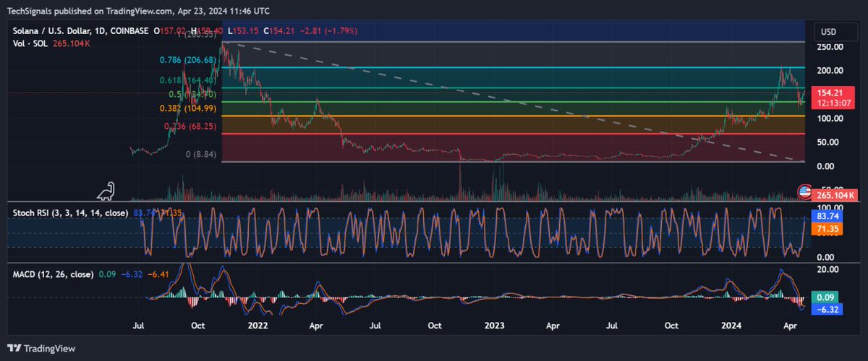The width and height of the screenshot is (868, 361).
Task: Select the cyan 0.786 Fibonacci level line
Action: (514, 67)
